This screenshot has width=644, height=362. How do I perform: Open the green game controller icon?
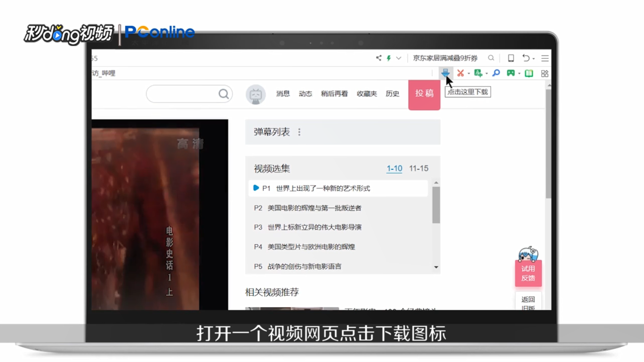pyautogui.click(x=511, y=73)
